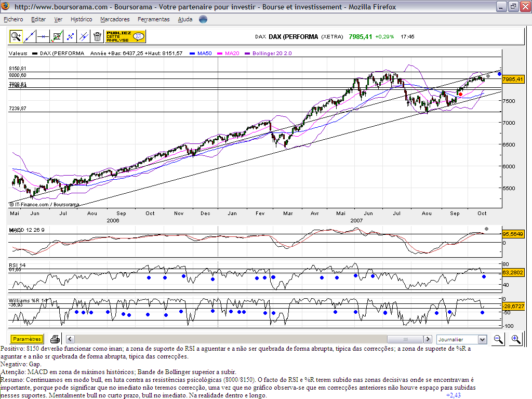Click the purple Bollinger color swatch

tap(247, 54)
